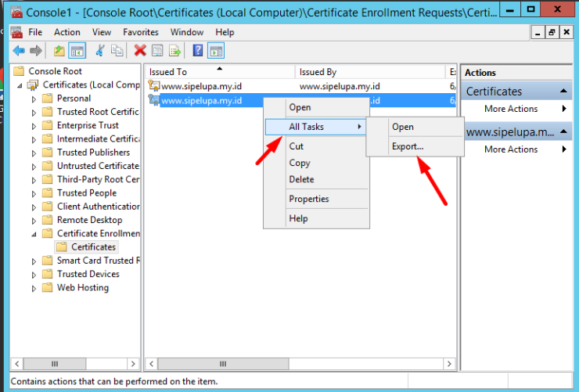Select Properties in the context menu
Screen dimensions: 579x392
(x=309, y=199)
